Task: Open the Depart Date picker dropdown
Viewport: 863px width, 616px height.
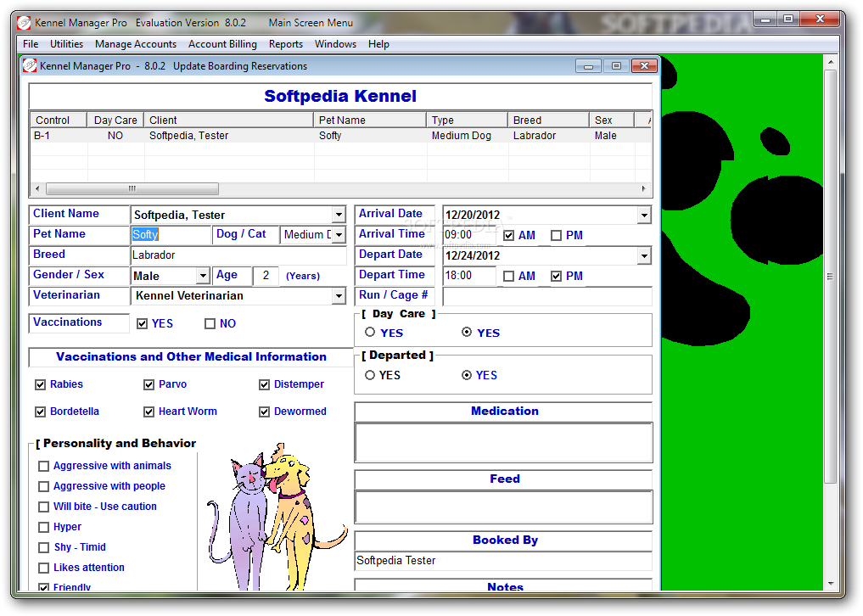Action: 645,256
